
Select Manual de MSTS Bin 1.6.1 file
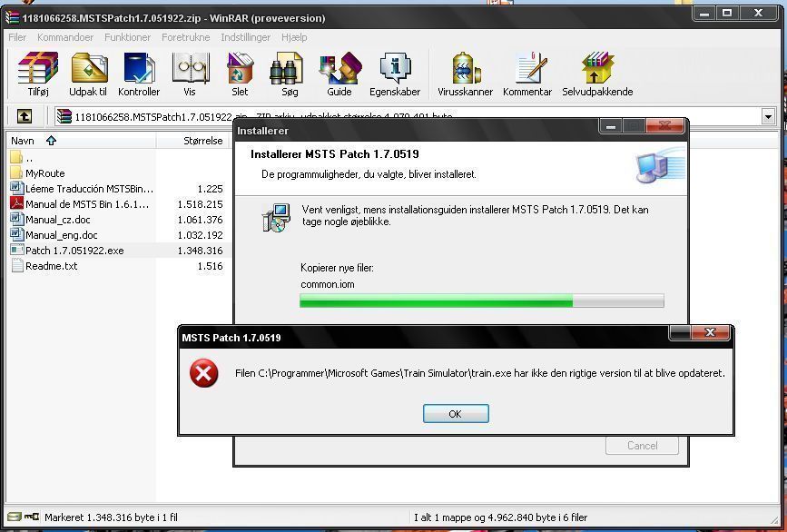coord(87,204)
